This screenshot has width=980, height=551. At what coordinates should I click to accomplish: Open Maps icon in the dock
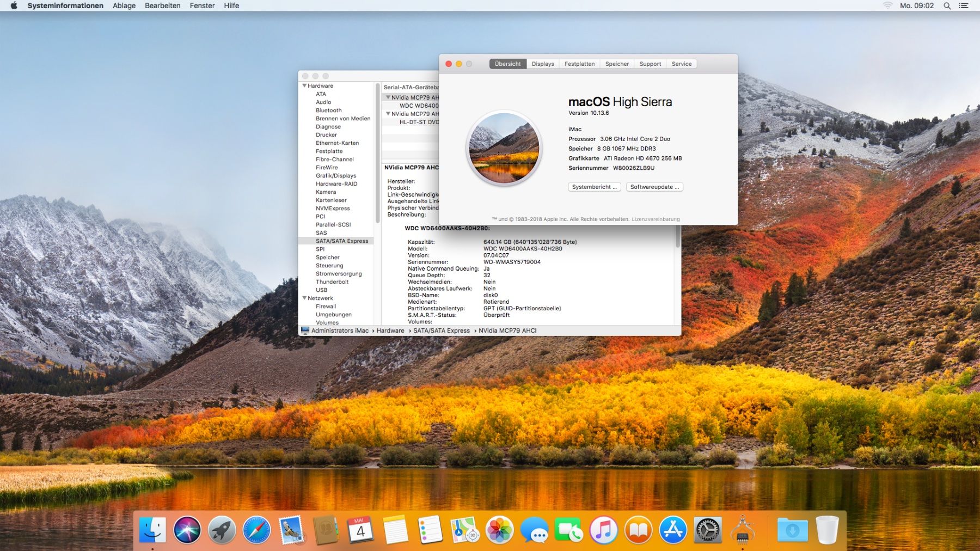(x=464, y=530)
